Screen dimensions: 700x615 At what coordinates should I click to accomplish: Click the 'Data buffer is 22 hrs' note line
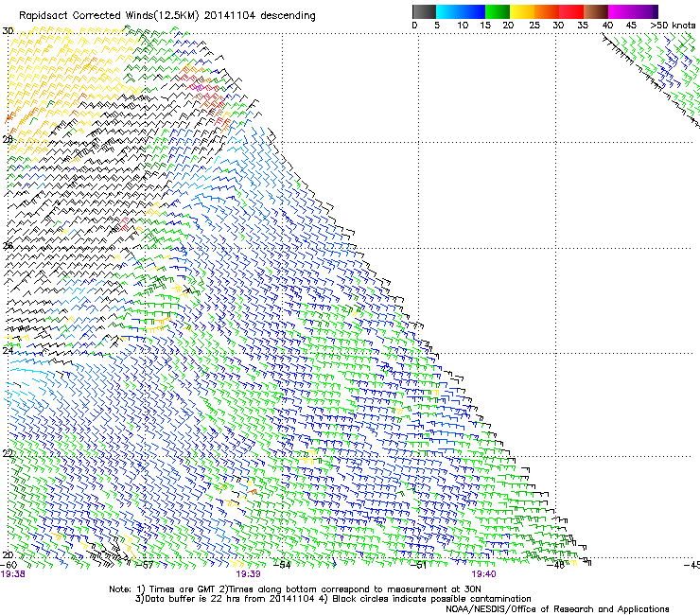333,599
